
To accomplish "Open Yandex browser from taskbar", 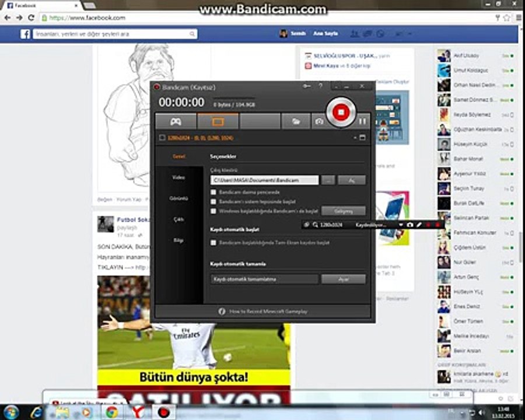I will click(138, 412).
